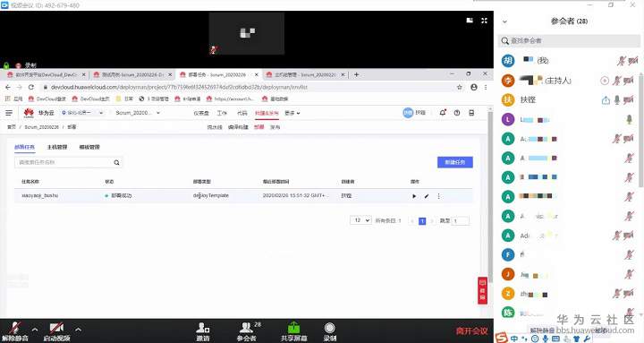Image resolution: width=644 pixels, height=343 pixels.
Task: Click the notification bell icon
Action: 443,113
